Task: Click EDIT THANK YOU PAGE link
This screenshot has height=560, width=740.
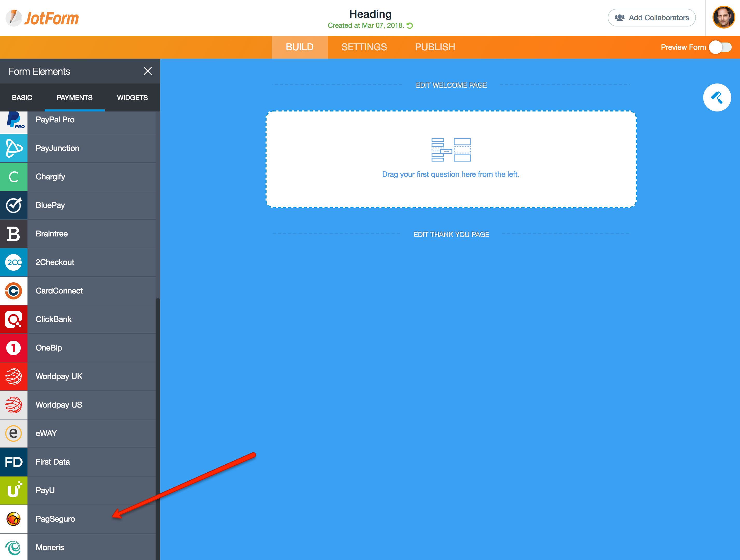Action: [x=451, y=234]
